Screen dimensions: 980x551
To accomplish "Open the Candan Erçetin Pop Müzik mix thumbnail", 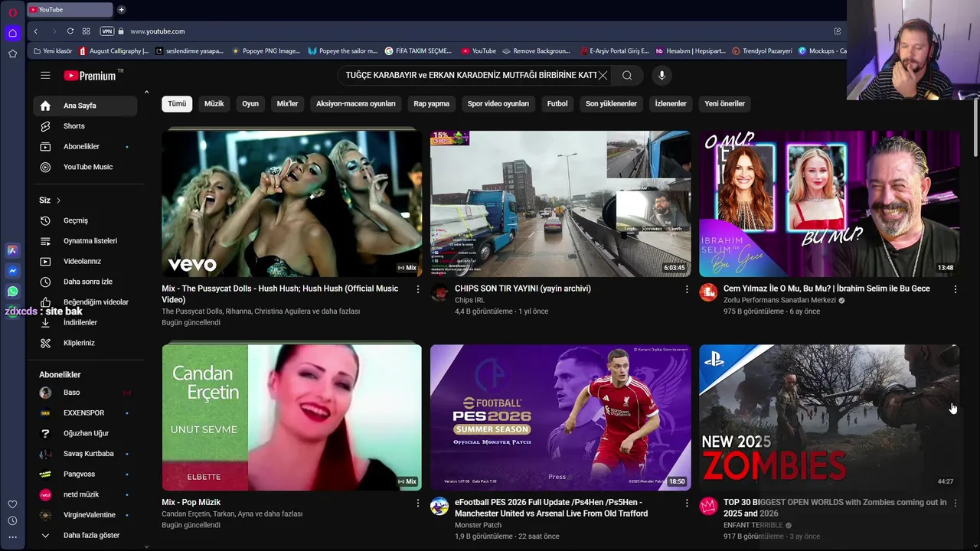I will tap(292, 417).
